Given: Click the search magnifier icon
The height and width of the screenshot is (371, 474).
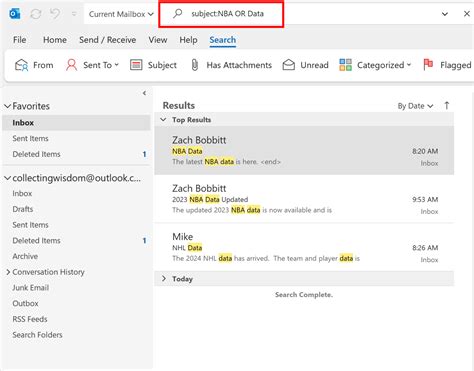Looking at the screenshot, I should [x=178, y=14].
